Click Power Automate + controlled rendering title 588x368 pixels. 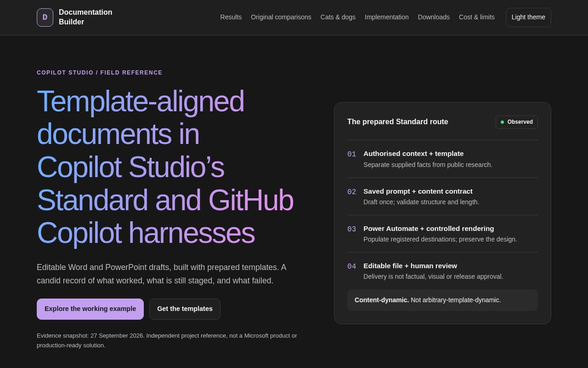429,229
